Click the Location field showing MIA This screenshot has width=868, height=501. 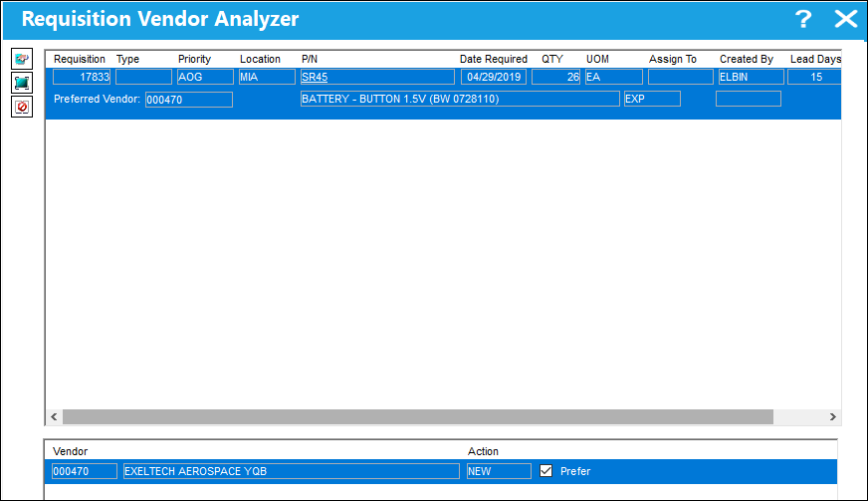pos(267,77)
